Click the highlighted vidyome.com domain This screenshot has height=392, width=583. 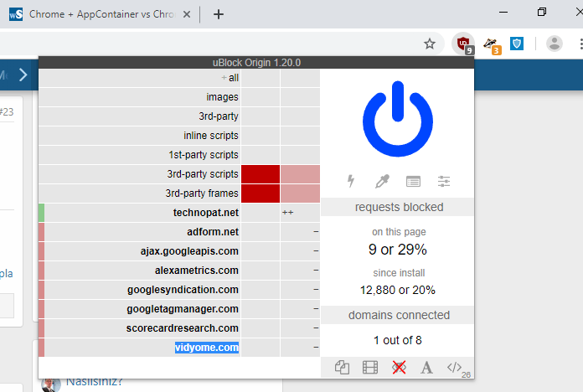pos(207,348)
